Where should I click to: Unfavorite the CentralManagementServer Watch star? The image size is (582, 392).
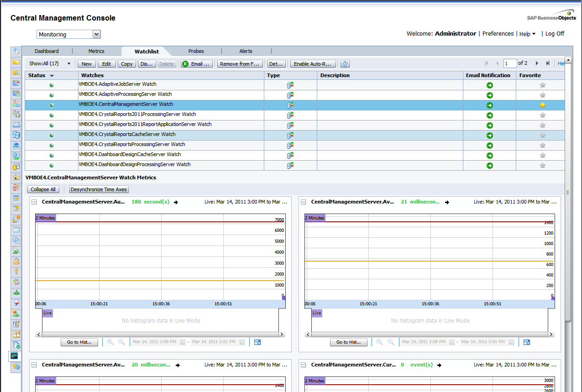click(x=543, y=105)
